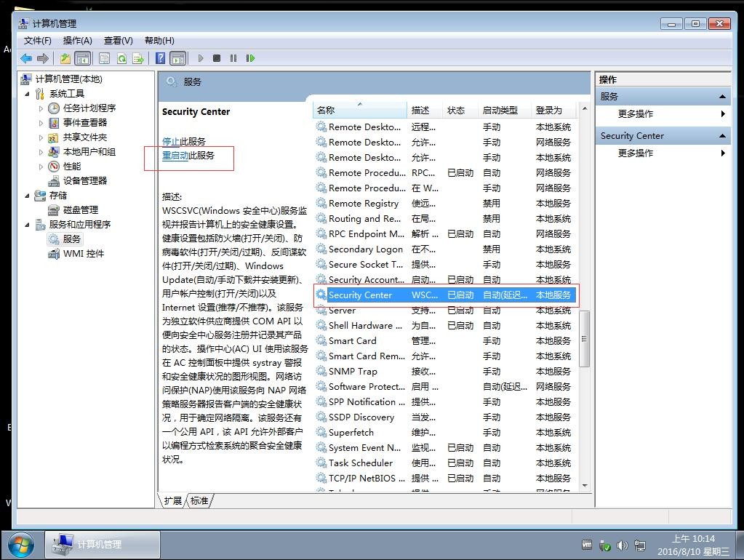Click the Export list toolbar icon
The image size is (744, 560).
[x=138, y=58]
